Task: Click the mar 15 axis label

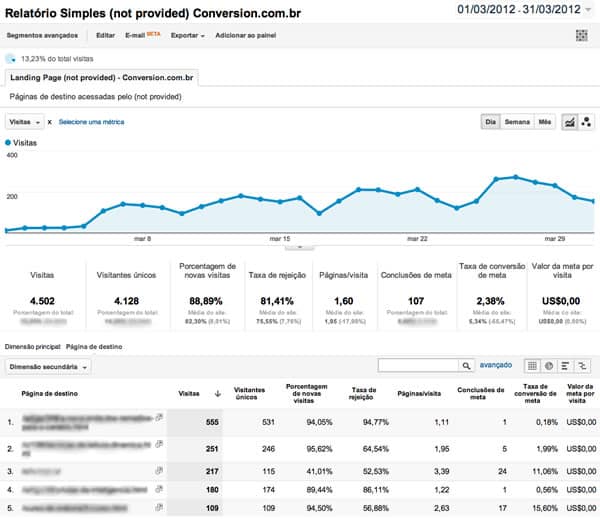Action: pyautogui.click(x=280, y=239)
